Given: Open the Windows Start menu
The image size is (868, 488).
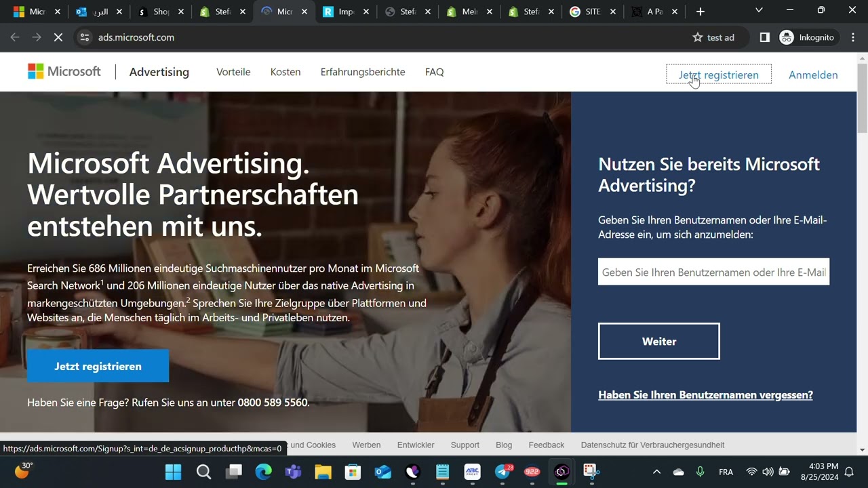Looking at the screenshot, I should (174, 472).
